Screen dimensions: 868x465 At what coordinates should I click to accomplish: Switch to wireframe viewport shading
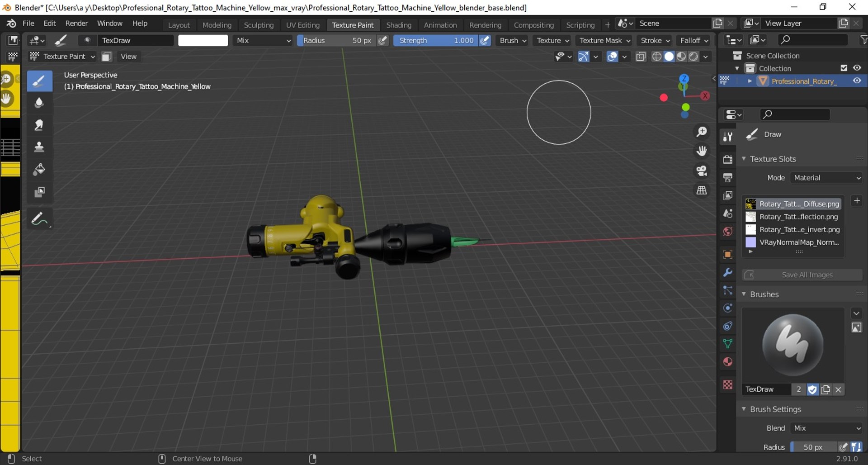657,56
